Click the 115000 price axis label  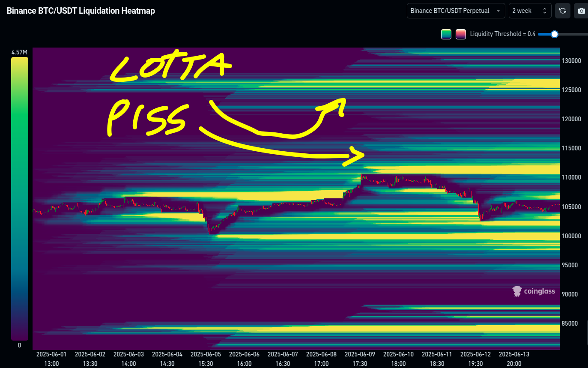pos(570,148)
